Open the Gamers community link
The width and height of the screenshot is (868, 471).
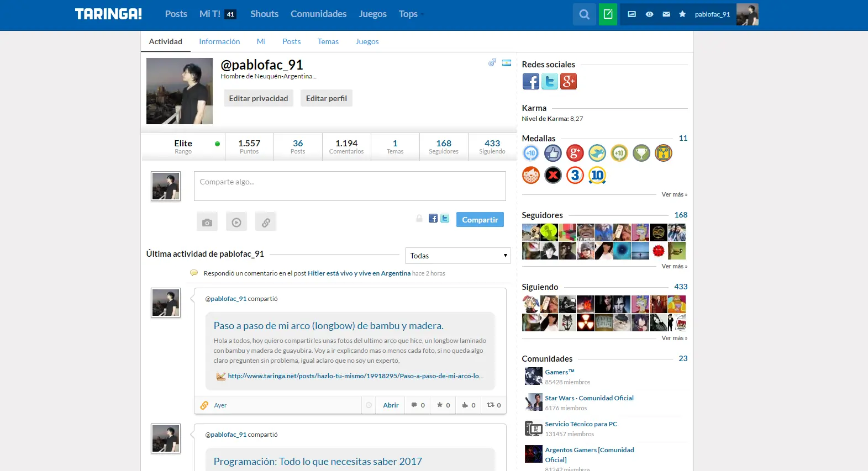coord(560,372)
